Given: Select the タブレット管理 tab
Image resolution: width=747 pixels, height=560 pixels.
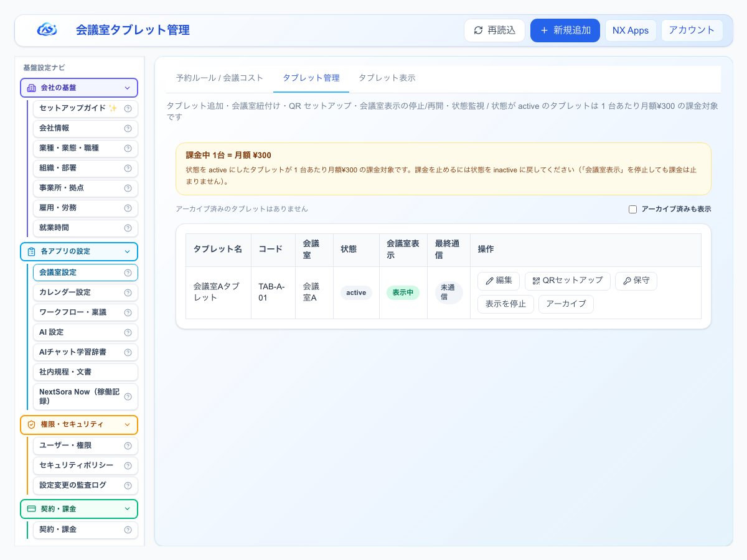Looking at the screenshot, I should [x=311, y=78].
